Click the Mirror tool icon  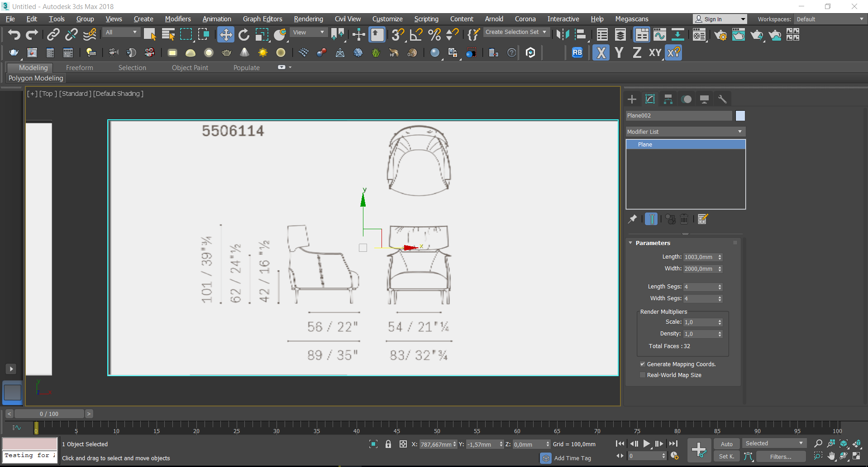(563, 35)
